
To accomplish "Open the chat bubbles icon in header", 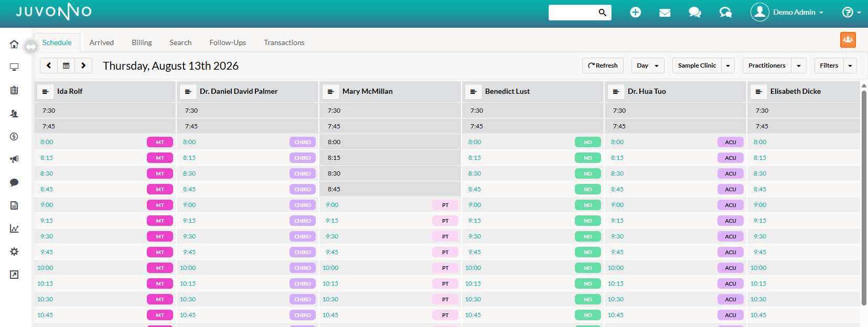I will [695, 12].
